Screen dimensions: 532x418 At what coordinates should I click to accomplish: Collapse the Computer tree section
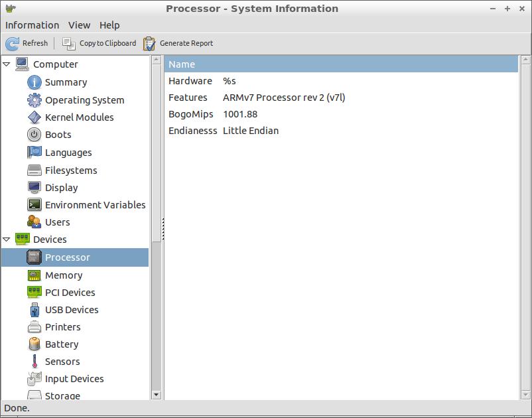click(7, 64)
